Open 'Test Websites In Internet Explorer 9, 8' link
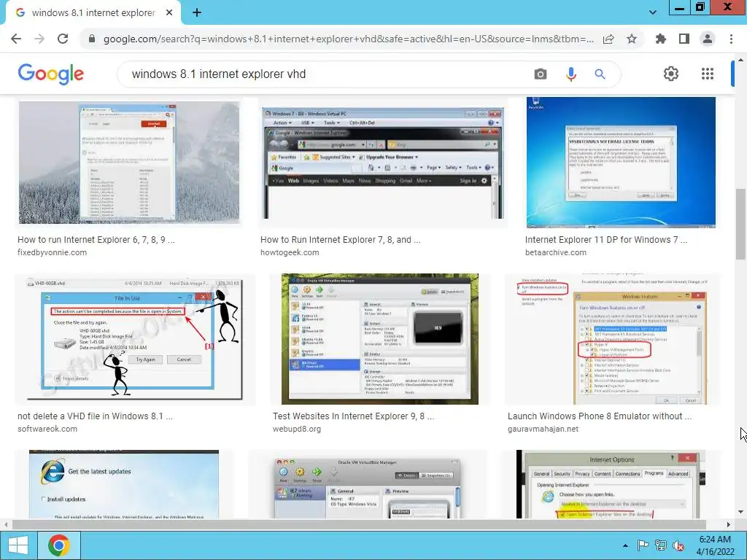 pos(353,416)
